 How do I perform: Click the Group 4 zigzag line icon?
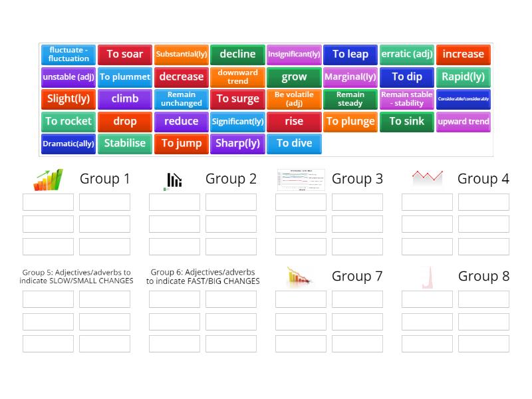click(x=428, y=178)
